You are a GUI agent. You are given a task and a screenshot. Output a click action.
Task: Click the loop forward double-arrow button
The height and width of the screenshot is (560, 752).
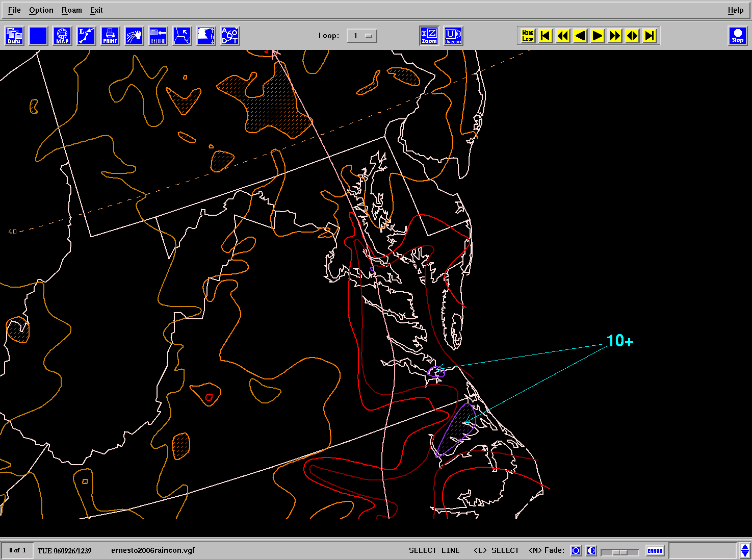coord(615,36)
